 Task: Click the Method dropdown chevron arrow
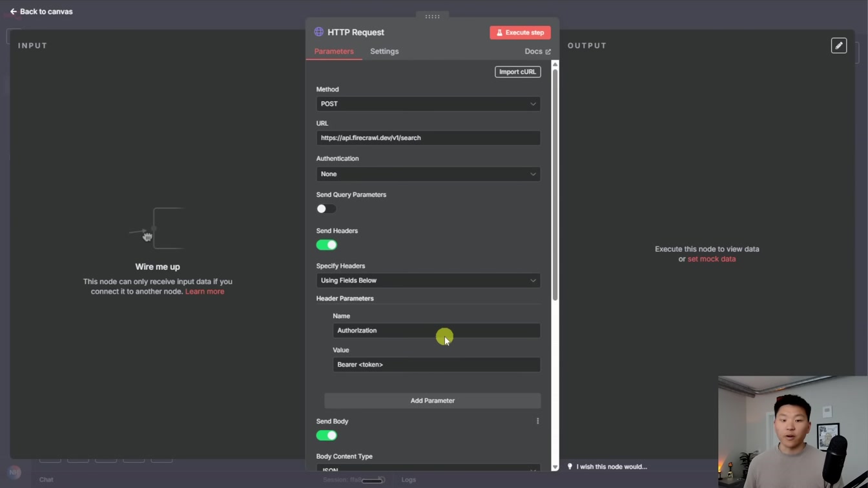pyautogui.click(x=533, y=104)
